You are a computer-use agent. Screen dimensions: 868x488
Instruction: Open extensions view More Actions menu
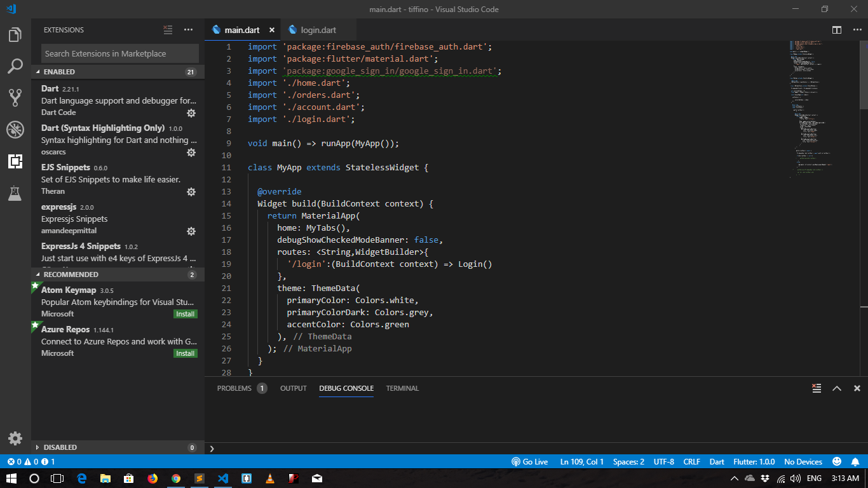[x=188, y=30]
